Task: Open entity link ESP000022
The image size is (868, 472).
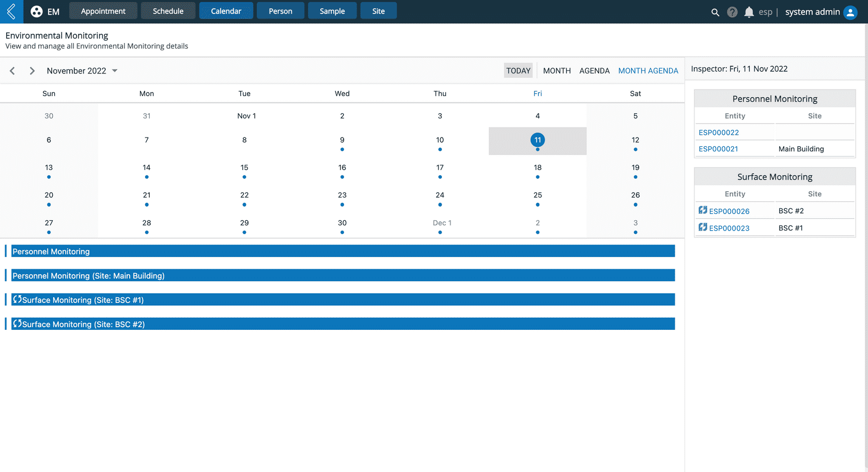Action: coord(719,132)
